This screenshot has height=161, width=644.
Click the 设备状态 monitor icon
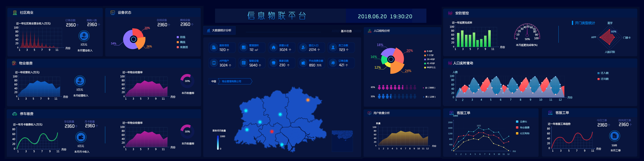tap(113, 13)
